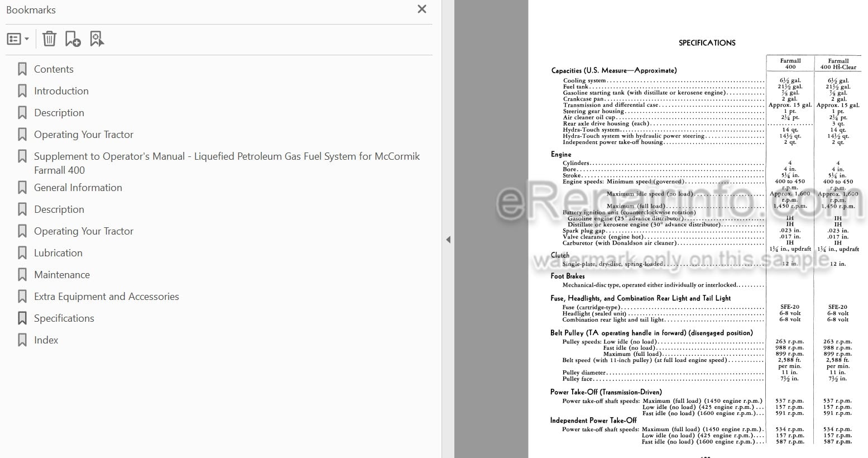Click the 'Belt Pulley (TA operating handle' heading
Image resolution: width=868 pixels, height=458 pixels.
[651, 333]
